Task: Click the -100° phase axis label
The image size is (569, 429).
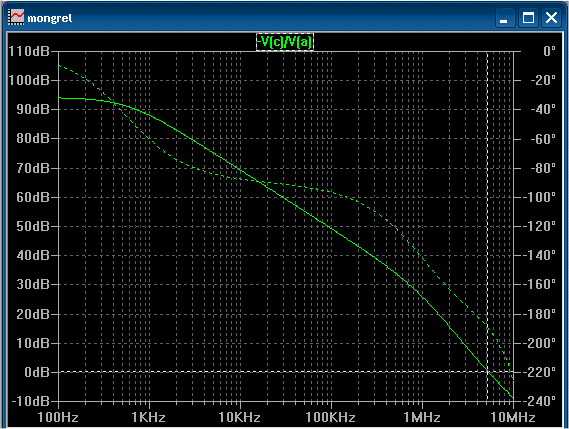Action: coord(539,197)
